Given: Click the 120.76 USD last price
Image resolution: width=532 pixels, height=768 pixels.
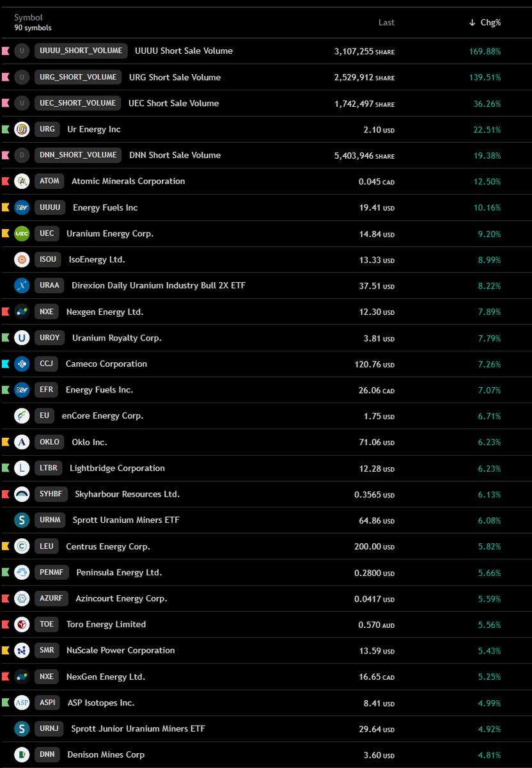Looking at the screenshot, I should 375,364.
